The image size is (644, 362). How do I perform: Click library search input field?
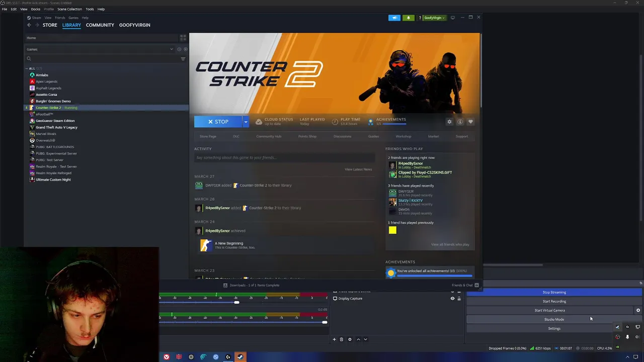click(103, 59)
